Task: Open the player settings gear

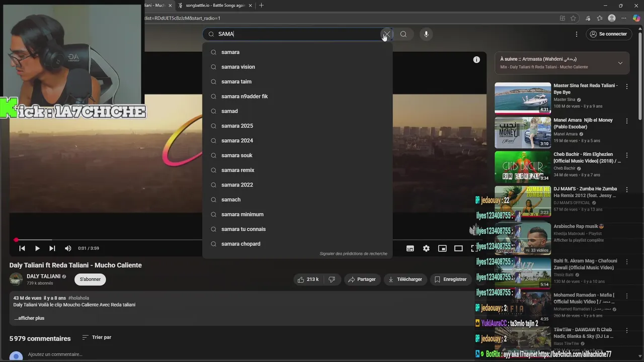Action: point(426,248)
